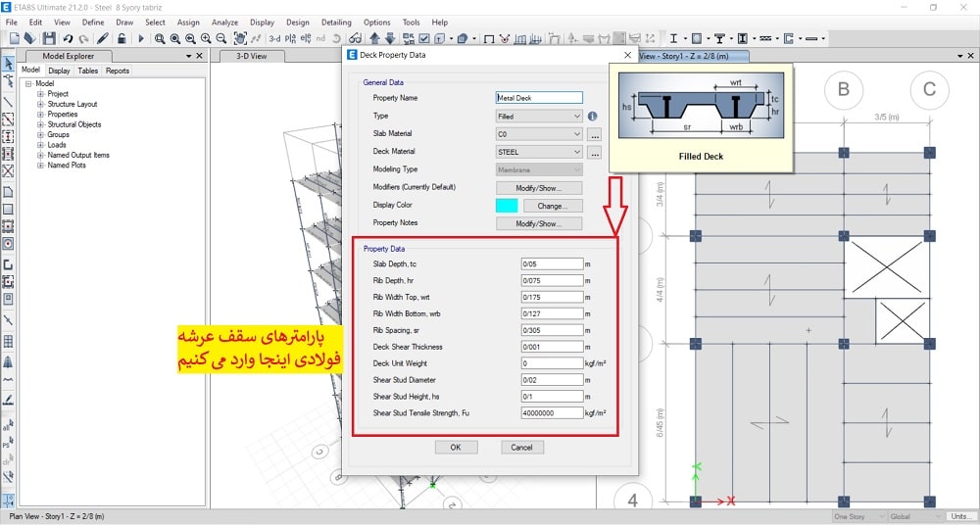Click the Slab Depth, tc input field

point(552,264)
